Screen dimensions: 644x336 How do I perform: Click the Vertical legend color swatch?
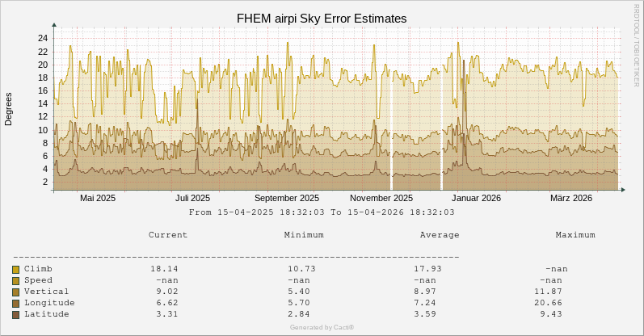[15, 292]
